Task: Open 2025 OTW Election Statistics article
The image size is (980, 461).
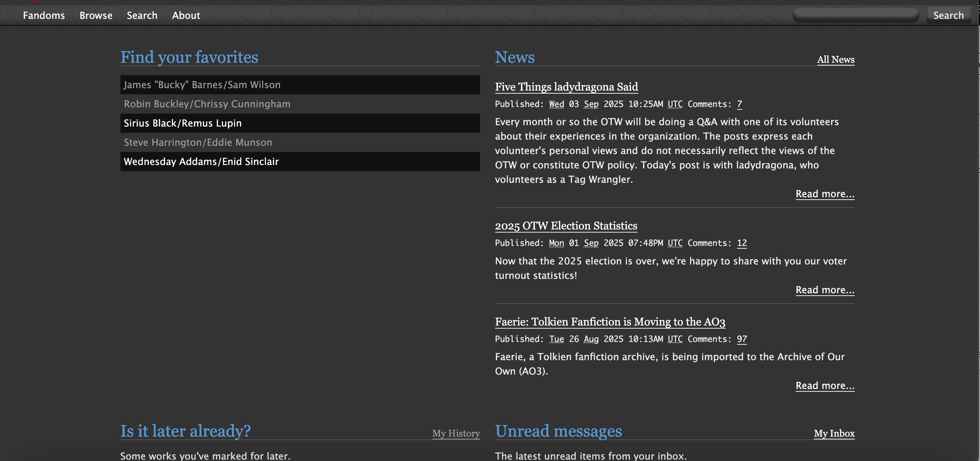Action: 566,226
